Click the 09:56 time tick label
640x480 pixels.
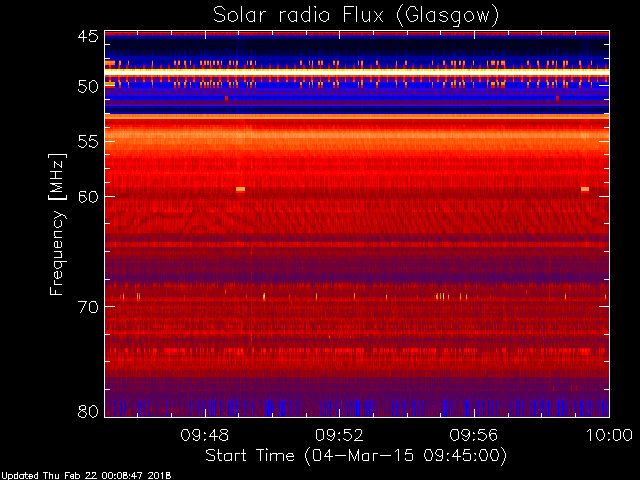pos(474,435)
